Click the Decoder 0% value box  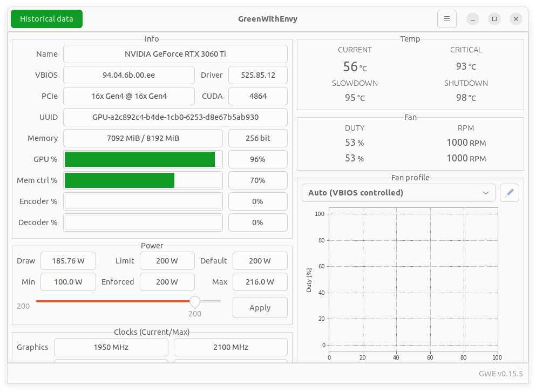click(258, 222)
